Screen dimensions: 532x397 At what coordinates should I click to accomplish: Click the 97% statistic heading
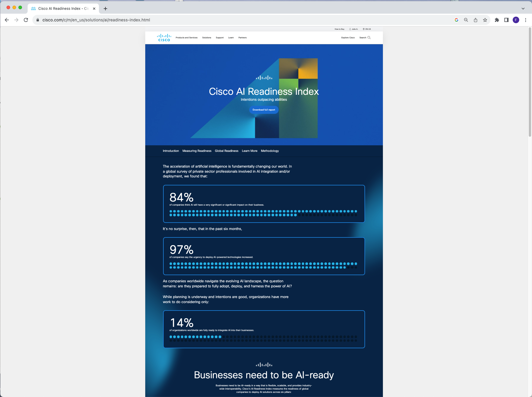[x=181, y=250]
